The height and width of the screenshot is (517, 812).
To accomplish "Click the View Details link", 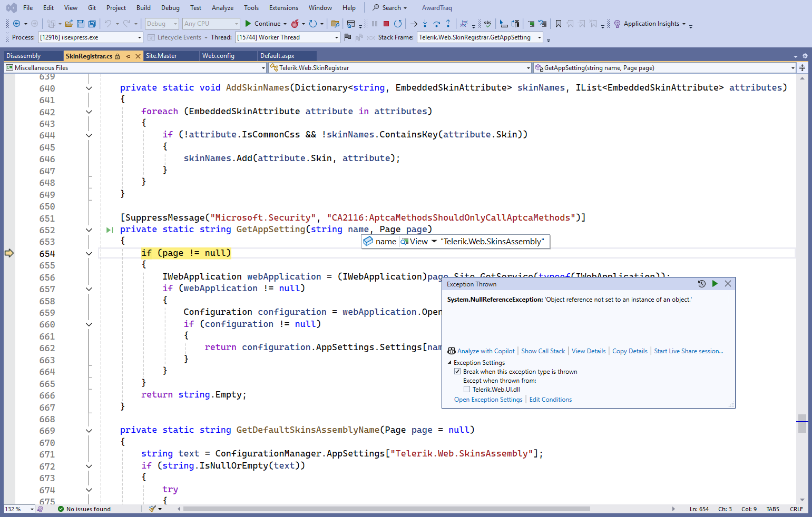I will 589,351.
